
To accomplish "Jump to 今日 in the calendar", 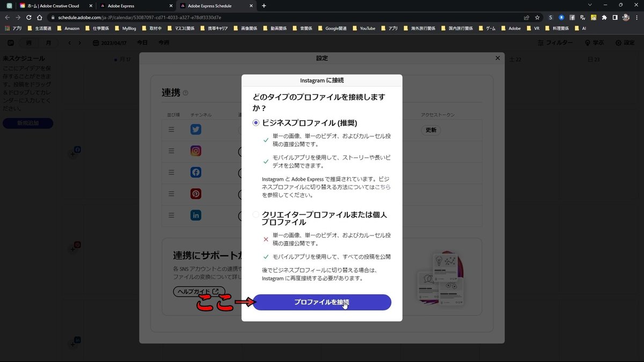I will [x=142, y=43].
